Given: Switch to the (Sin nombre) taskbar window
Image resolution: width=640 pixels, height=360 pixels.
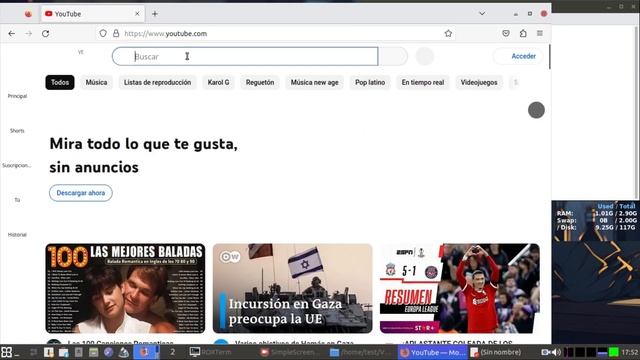Looking at the screenshot, I should point(496,352).
